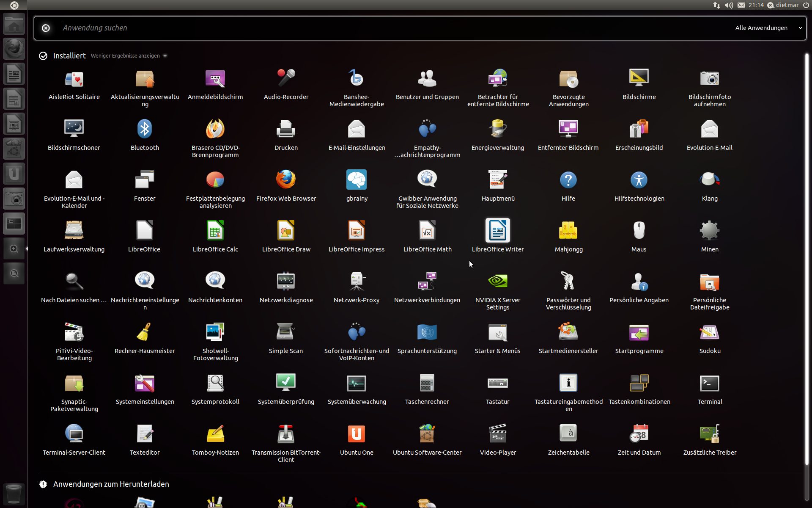Image resolution: width=812 pixels, height=508 pixels.
Task: Open the Sudoku game
Action: [710, 339]
